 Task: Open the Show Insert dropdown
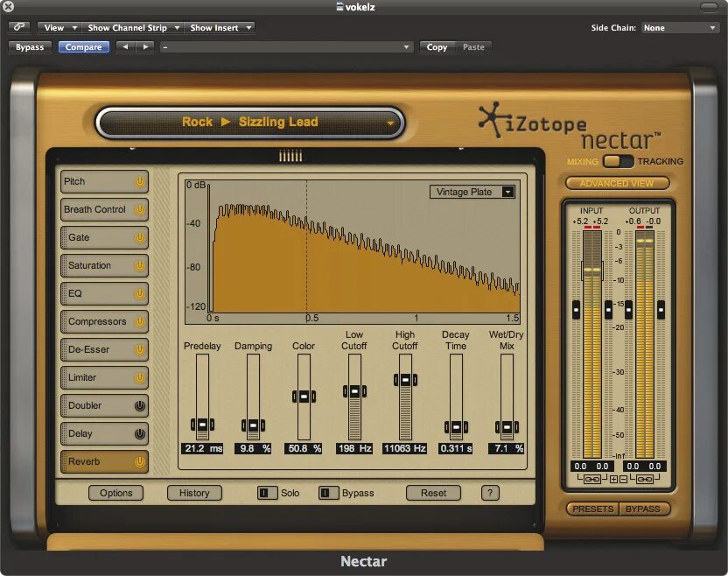[220, 27]
